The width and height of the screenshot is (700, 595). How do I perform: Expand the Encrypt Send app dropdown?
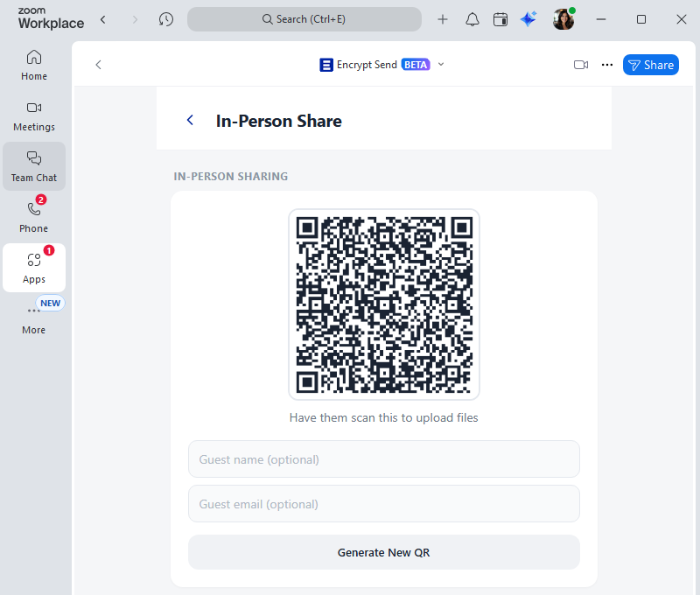441,64
